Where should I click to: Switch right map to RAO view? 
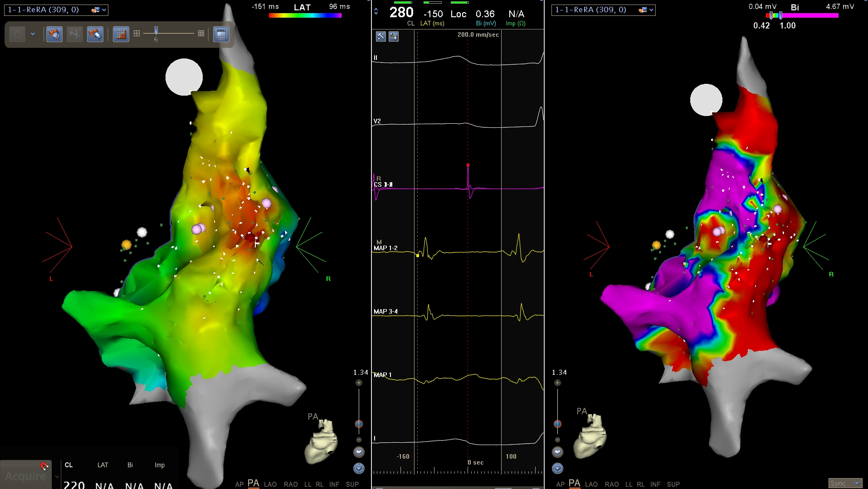click(x=612, y=484)
